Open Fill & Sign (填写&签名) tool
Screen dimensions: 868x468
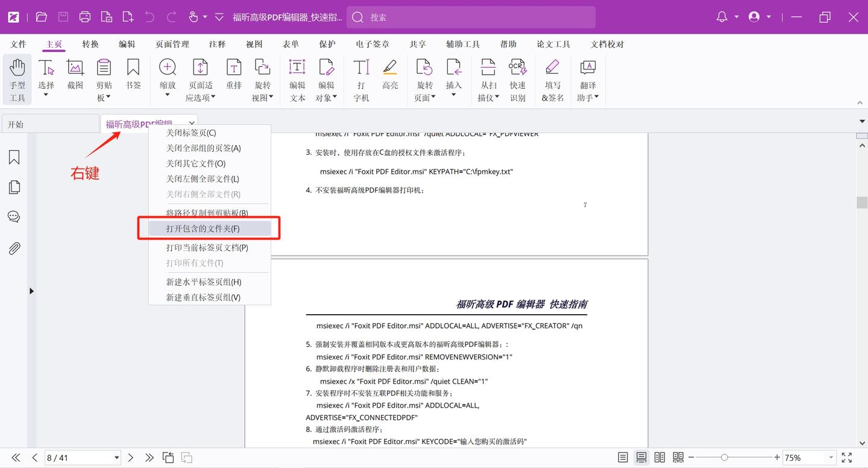tap(552, 80)
